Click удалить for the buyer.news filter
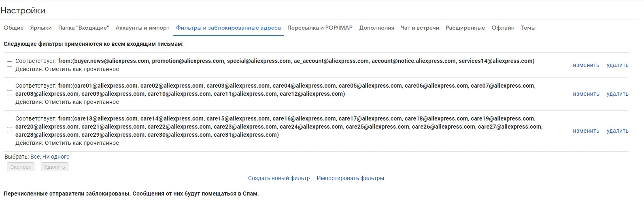Image resolution: width=644 pixels, height=200 pixels. 617,65
